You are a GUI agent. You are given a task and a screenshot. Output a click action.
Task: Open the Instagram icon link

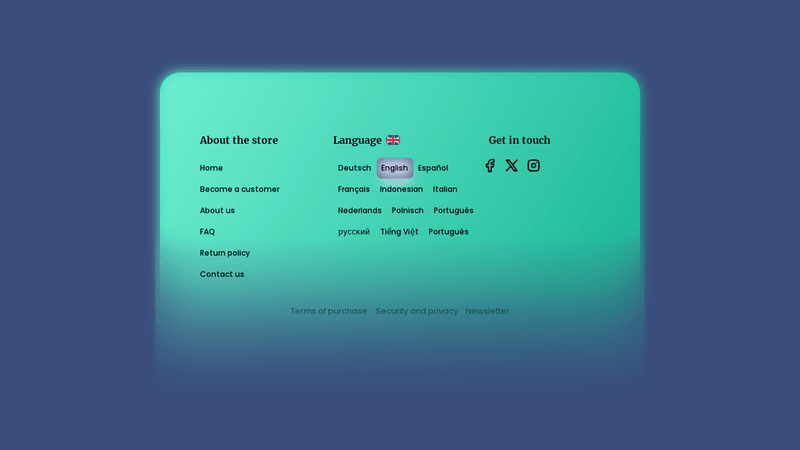point(534,166)
